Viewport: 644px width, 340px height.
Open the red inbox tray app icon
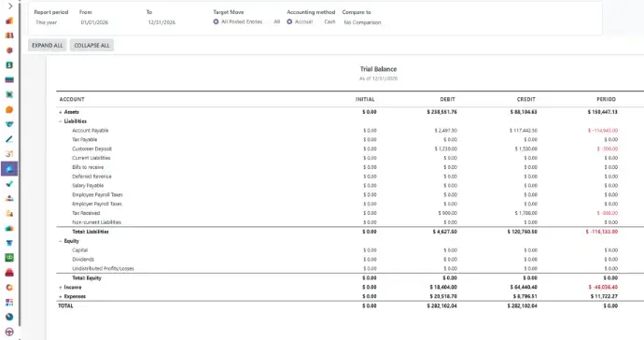click(x=9, y=272)
